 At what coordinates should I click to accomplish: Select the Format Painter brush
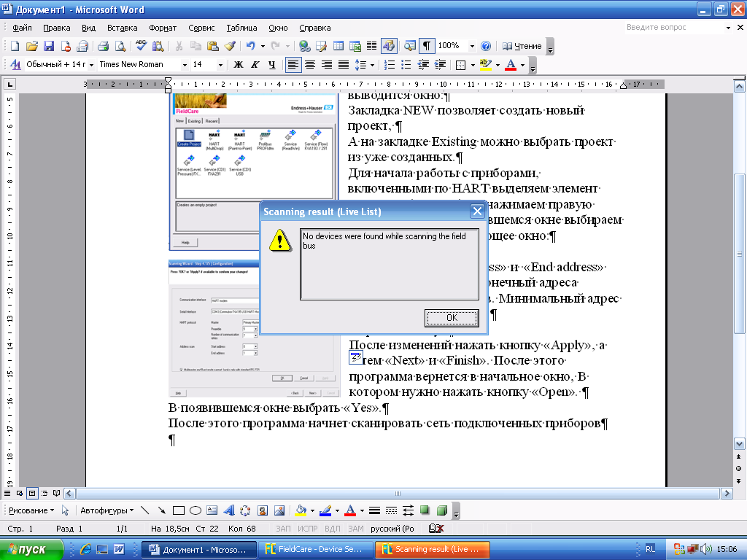pos(230,46)
